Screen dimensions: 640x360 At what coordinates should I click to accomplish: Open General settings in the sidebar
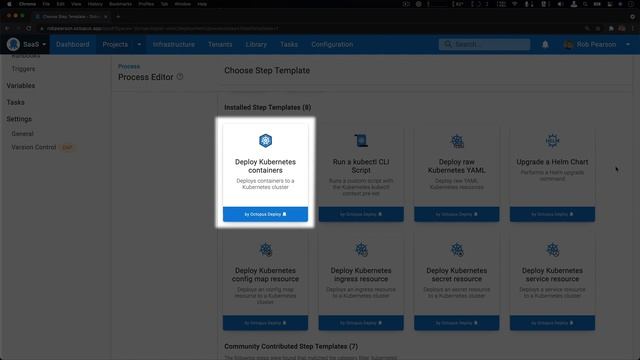point(22,134)
